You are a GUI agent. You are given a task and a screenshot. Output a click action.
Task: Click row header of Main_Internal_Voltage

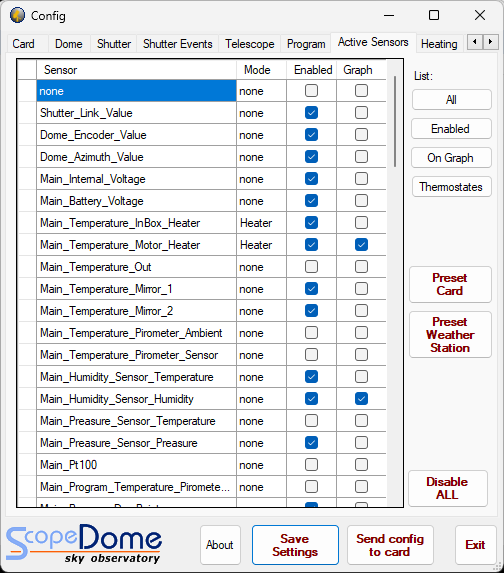[27, 179]
